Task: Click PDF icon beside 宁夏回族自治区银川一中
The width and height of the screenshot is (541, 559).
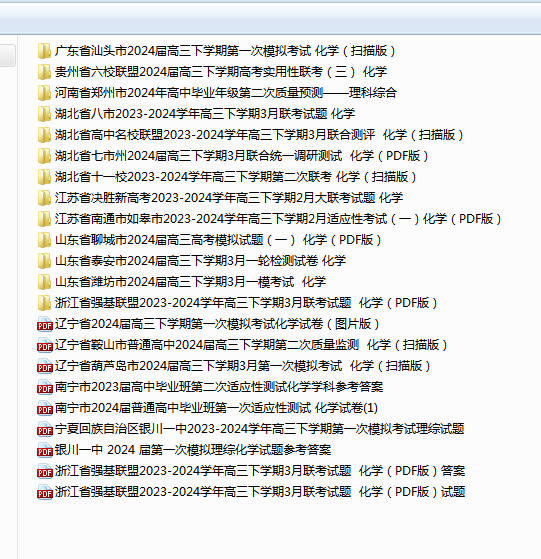Action: (x=45, y=429)
